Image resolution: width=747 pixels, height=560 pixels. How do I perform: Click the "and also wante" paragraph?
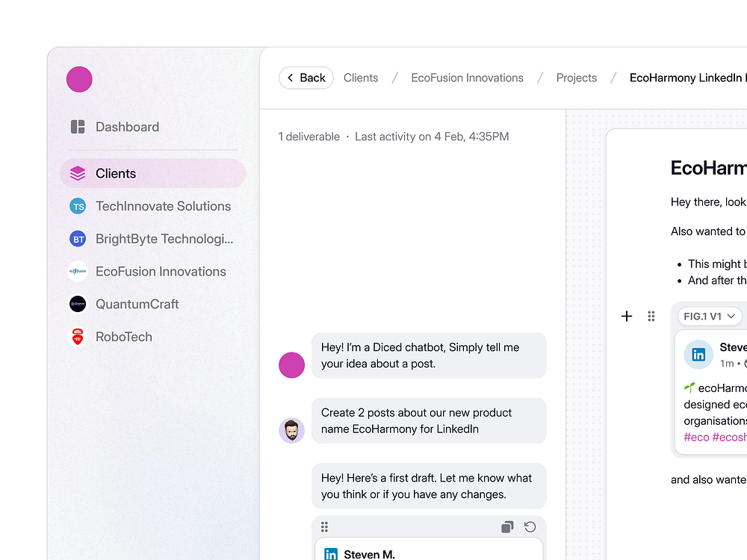pos(708,479)
